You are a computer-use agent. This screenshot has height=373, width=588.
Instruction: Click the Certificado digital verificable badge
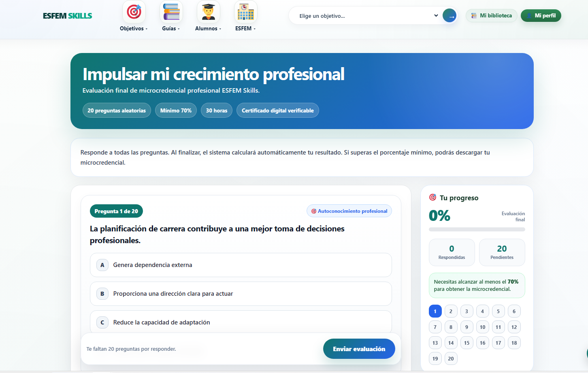pos(278,110)
